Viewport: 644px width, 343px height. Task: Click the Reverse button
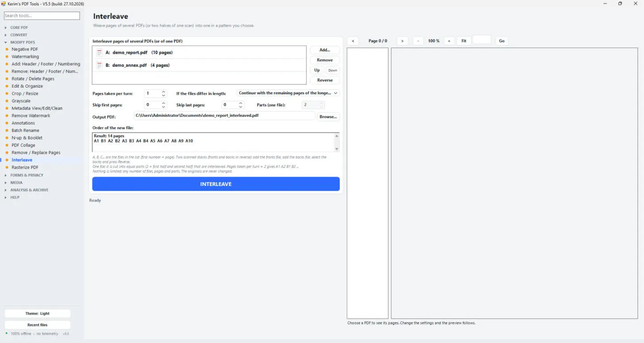(x=325, y=81)
